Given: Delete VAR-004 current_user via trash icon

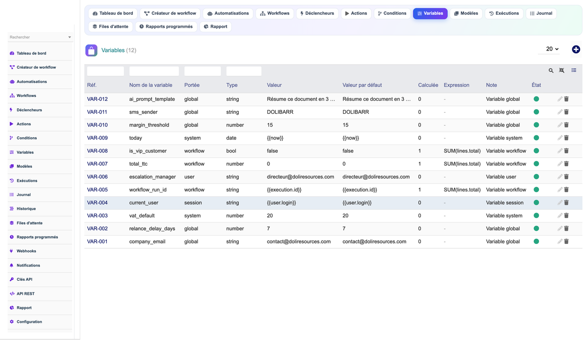Looking at the screenshot, I should pos(566,203).
